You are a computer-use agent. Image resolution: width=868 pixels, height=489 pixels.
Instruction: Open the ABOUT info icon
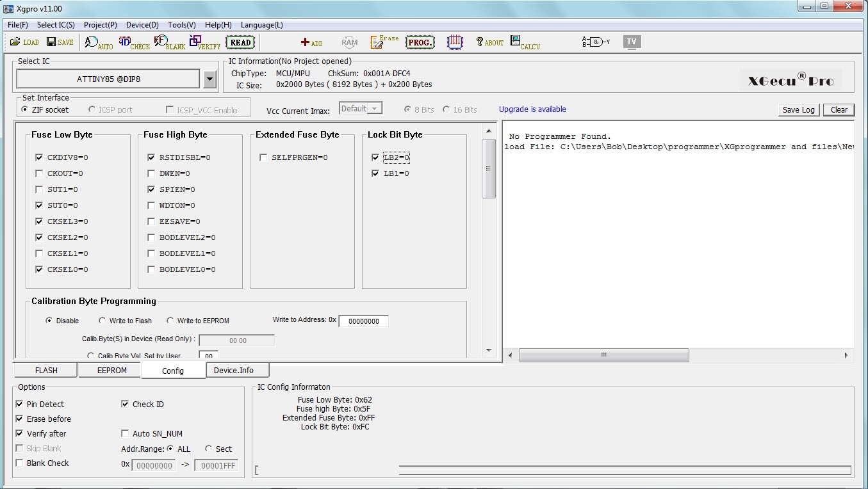pyautogui.click(x=488, y=42)
